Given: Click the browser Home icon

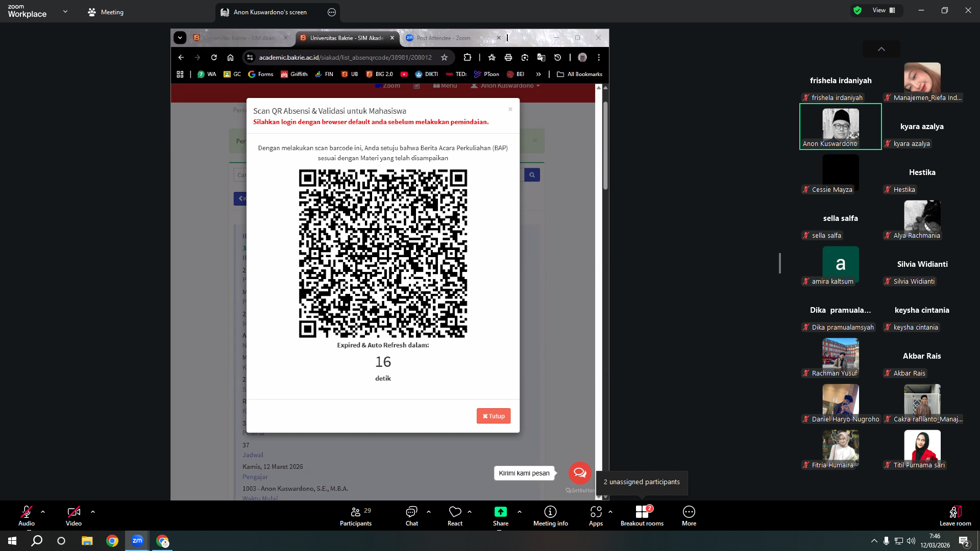Looking at the screenshot, I should pyautogui.click(x=230, y=58).
